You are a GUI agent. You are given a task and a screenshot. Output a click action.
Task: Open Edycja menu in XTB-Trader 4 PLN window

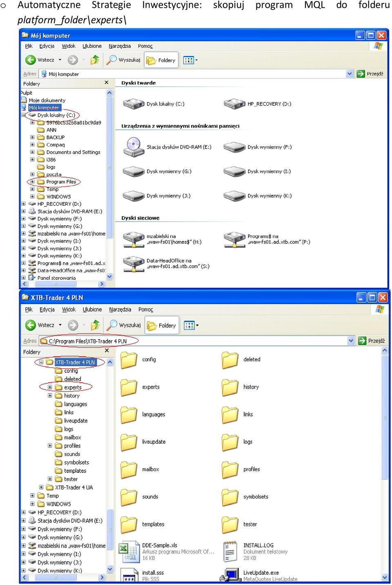[47, 309]
